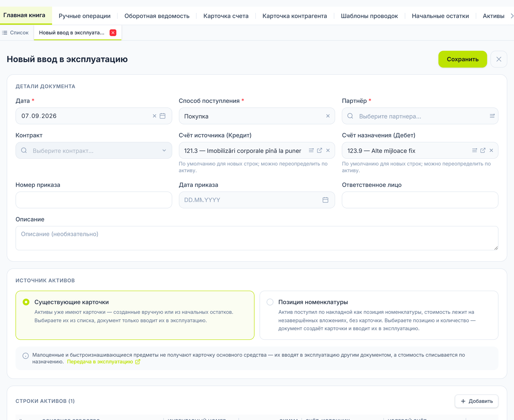
Task: Click the Описание text area
Action: tap(257, 238)
